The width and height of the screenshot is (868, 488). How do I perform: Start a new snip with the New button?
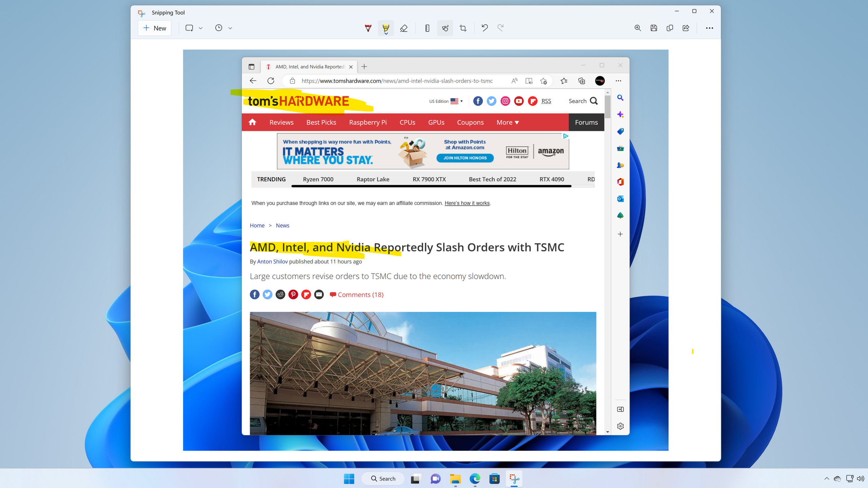(155, 28)
